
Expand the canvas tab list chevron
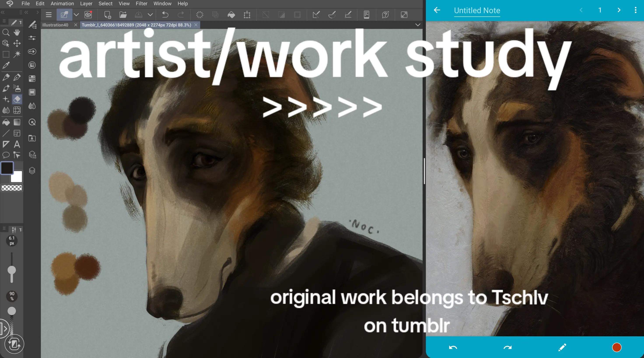pyautogui.click(x=418, y=25)
